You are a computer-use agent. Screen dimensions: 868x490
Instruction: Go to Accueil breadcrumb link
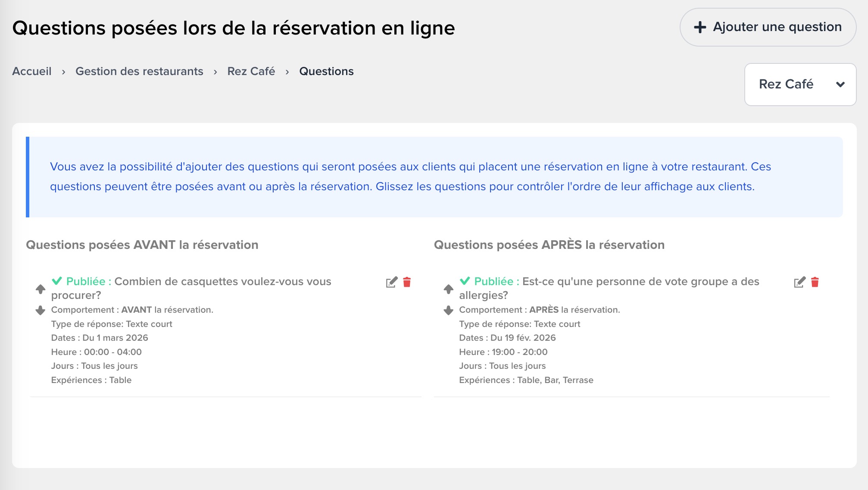click(x=32, y=72)
